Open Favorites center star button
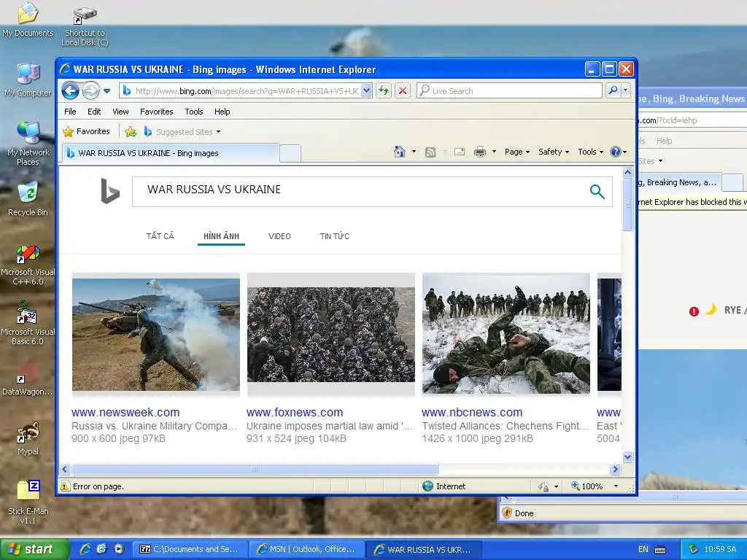Screen dimensions: 747x560 pyautogui.click(x=87, y=131)
